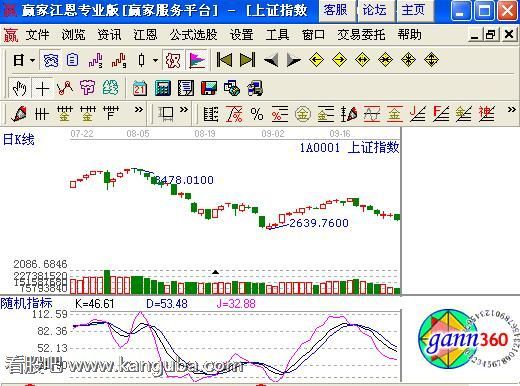Open the calendar 21 icon
520x386 pixels.
[x=140, y=88]
